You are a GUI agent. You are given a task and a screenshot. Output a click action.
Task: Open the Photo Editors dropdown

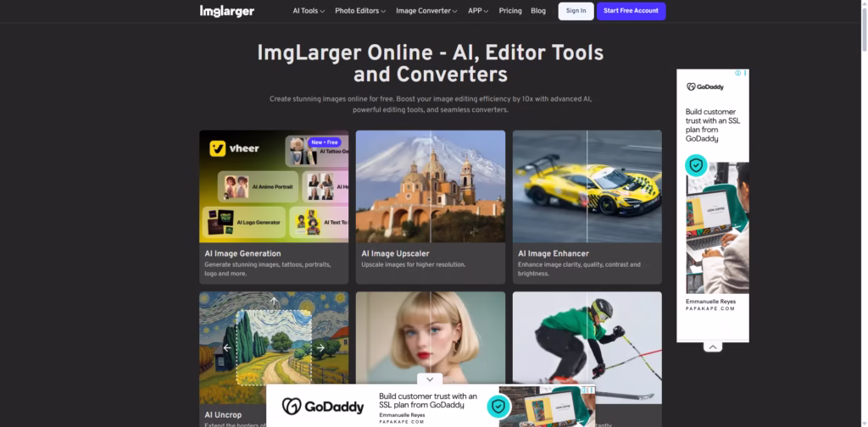(359, 11)
